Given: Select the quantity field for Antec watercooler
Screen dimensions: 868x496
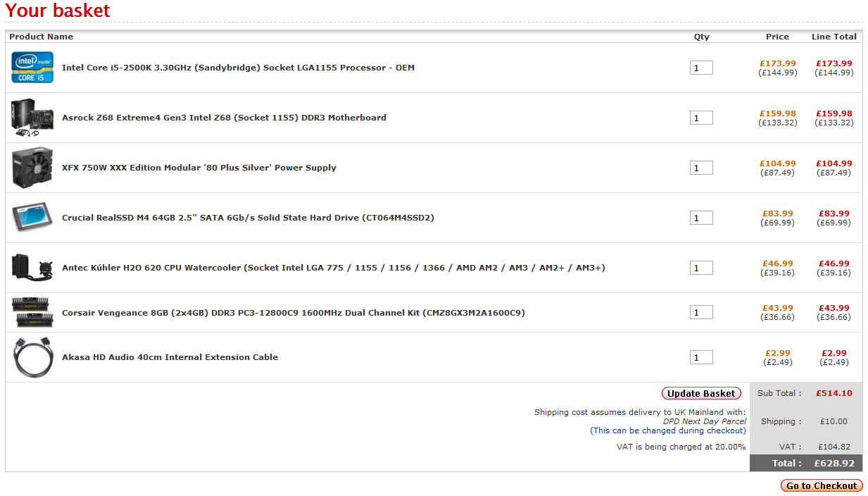Looking at the screenshot, I should click(x=701, y=268).
